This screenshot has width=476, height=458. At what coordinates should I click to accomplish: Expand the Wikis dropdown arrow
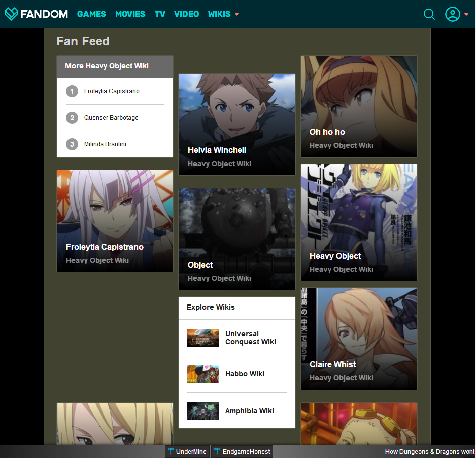point(237,14)
